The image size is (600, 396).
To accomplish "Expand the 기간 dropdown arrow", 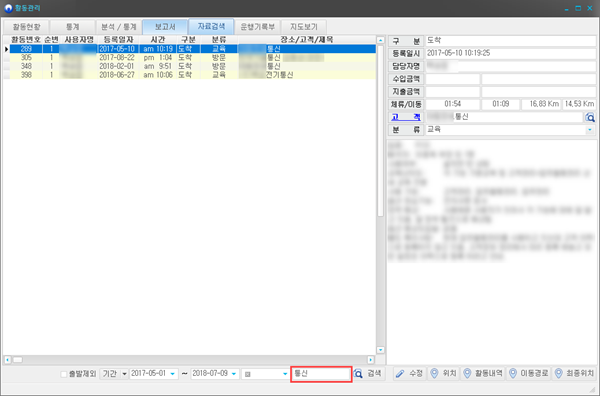I will tap(124, 374).
